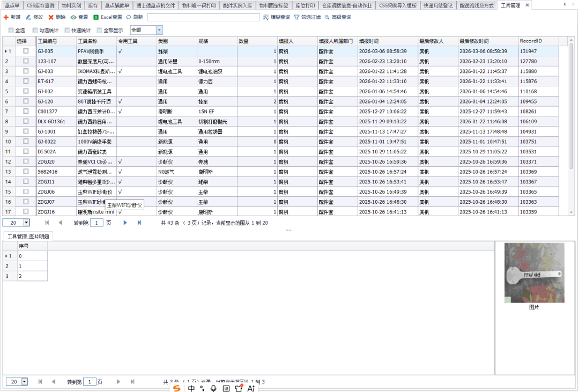Sort by the 工具名称 column header
Image resolution: width=579 pixels, height=392 pixels.
(x=96, y=41)
